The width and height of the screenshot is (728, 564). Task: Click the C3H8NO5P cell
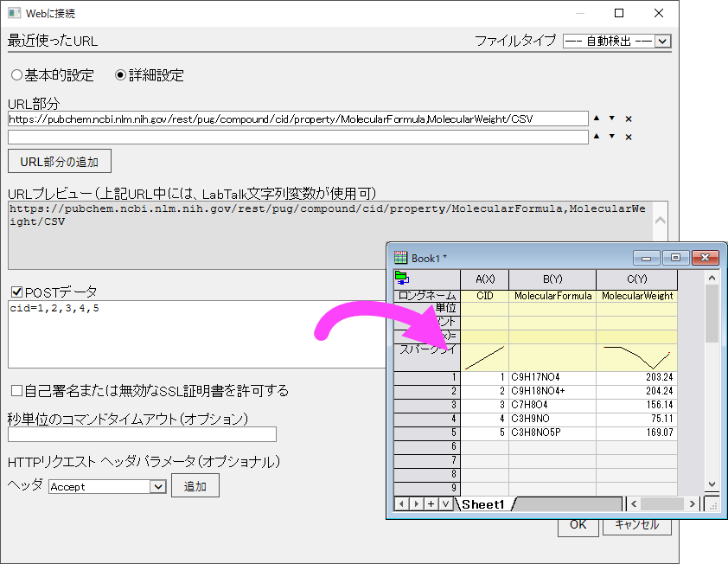(552, 433)
